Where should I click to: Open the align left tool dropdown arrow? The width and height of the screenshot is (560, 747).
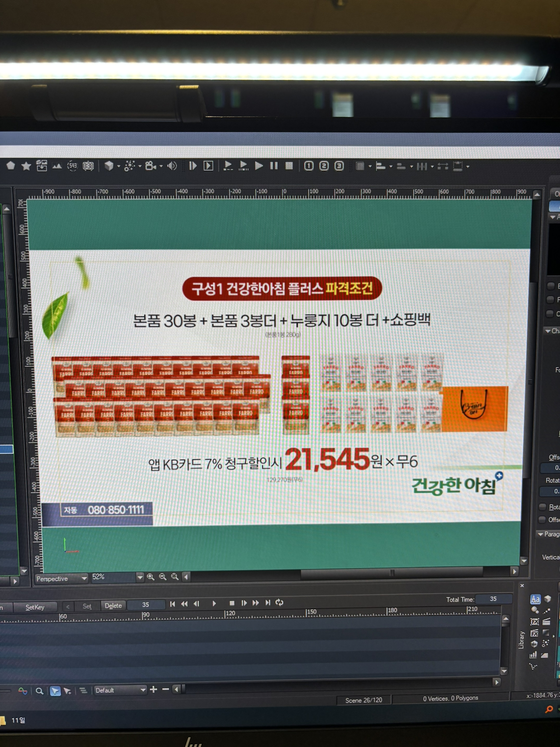tap(391, 167)
